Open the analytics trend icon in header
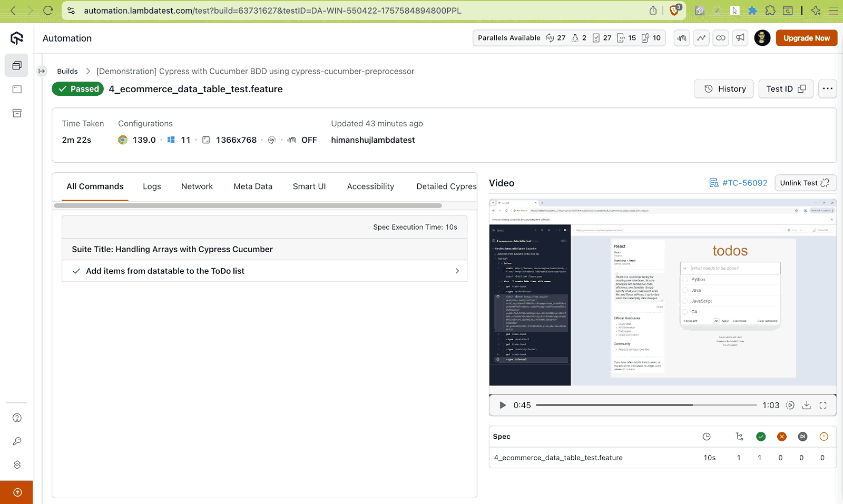This screenshot has height=504, width=843. 701,37
